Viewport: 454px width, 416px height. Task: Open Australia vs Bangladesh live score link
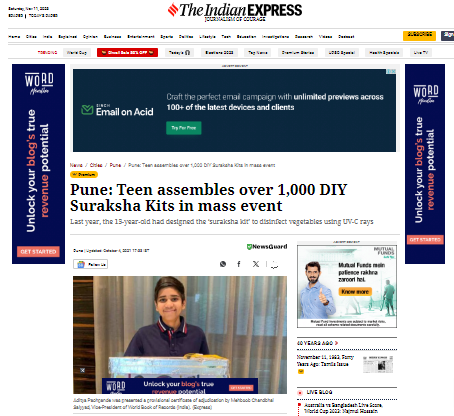point(343,408)
